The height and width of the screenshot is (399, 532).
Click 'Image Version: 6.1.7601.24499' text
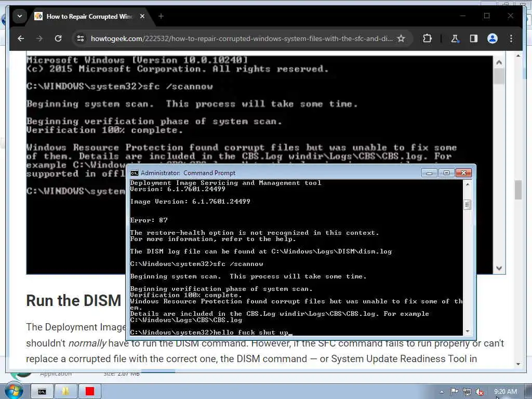190,202
